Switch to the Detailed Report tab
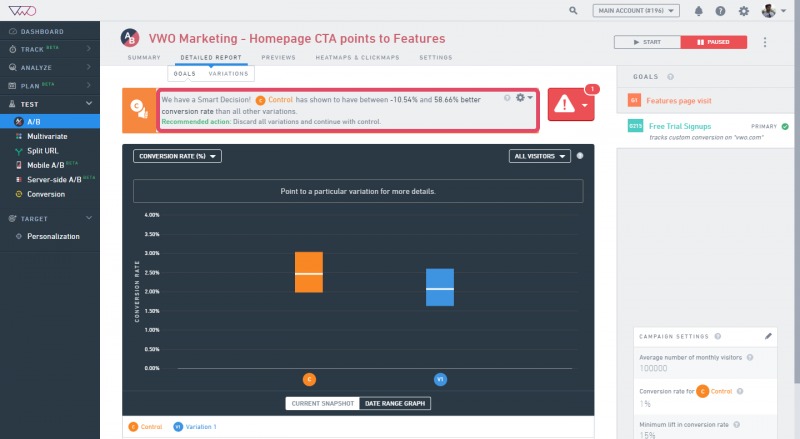The image size is (800, 439). [x=211, y=58]
